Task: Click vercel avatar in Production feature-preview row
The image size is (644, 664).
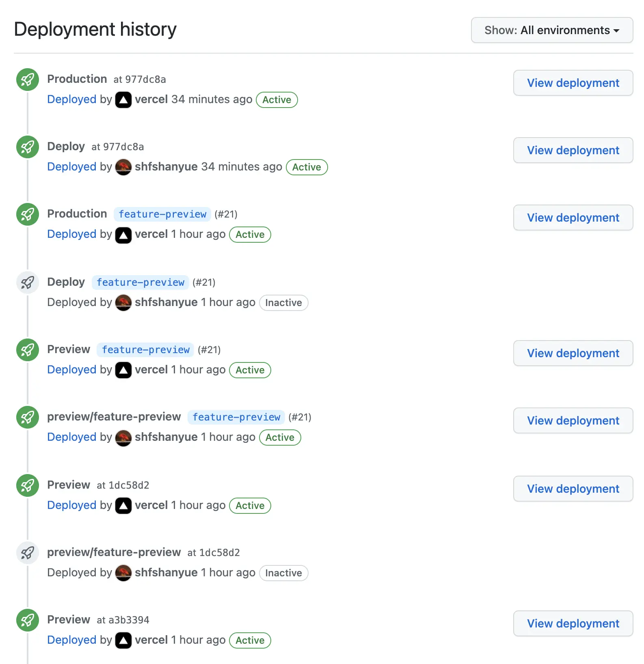Action: (123, 235)
